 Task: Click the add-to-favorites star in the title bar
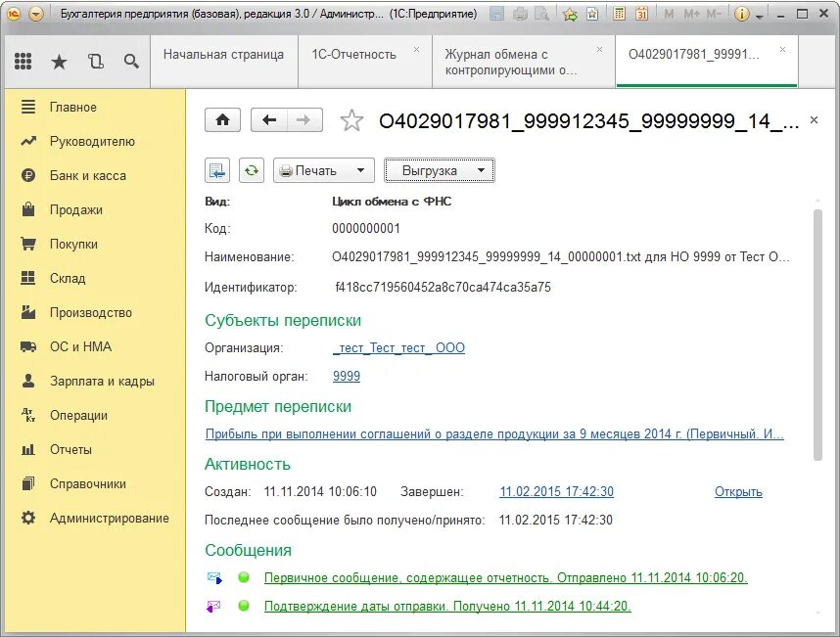570,14
